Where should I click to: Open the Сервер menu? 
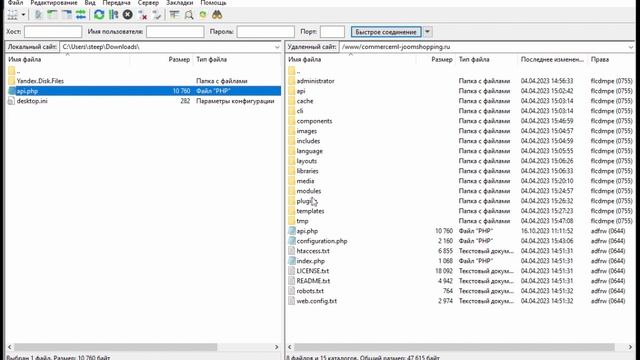[x=148, y=3]
